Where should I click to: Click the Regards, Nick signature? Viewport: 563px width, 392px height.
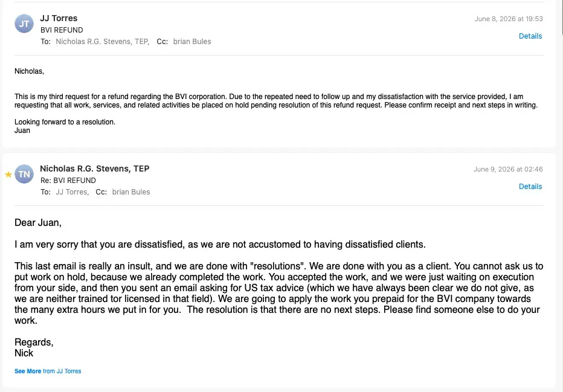tap(34, 347)
